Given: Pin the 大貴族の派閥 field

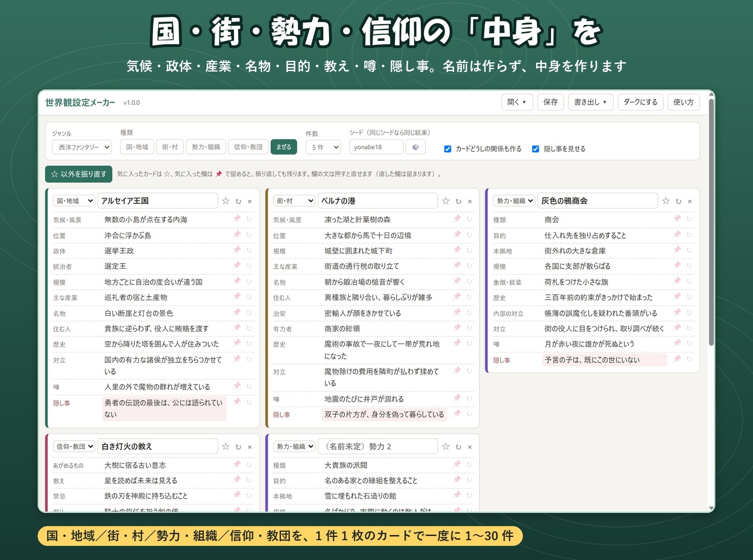Looking at the screenshot, I should click(457, 464).
